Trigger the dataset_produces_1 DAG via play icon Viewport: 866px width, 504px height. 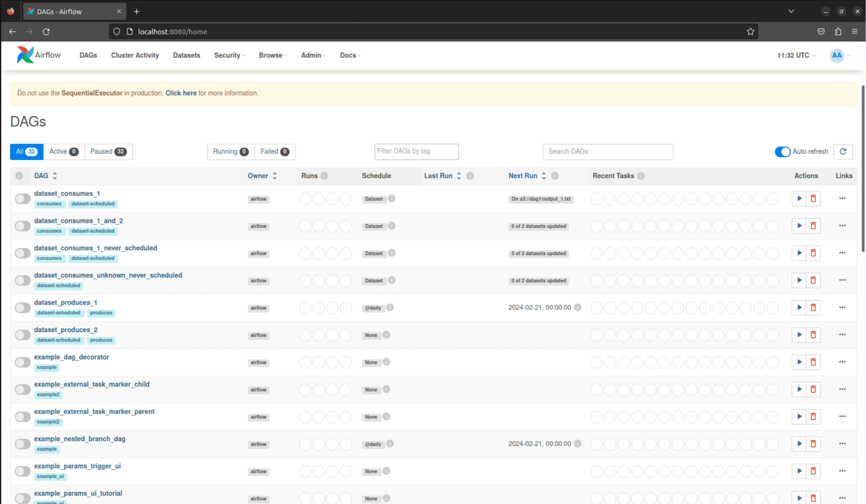click(799, 308)
